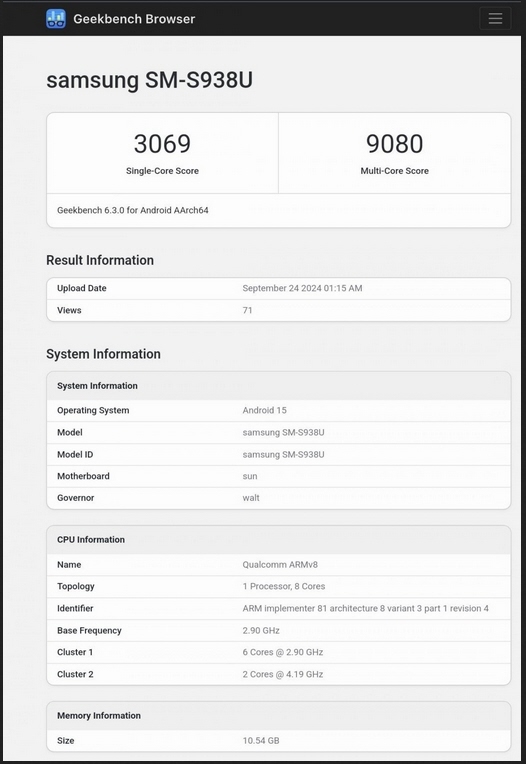Select the Geekbench 6.3.0 for Android AArch64 text
The width and height of the screenshot is (526, 764).
tap(132, 210)
